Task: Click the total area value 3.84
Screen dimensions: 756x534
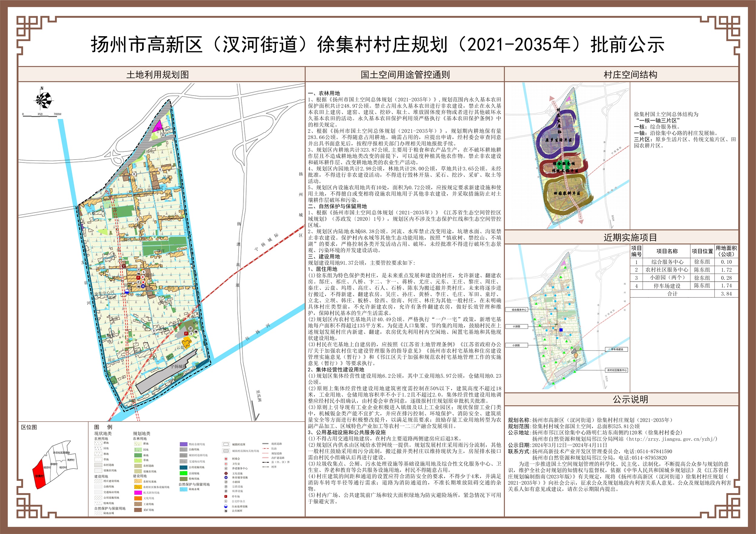Action: 726,294
